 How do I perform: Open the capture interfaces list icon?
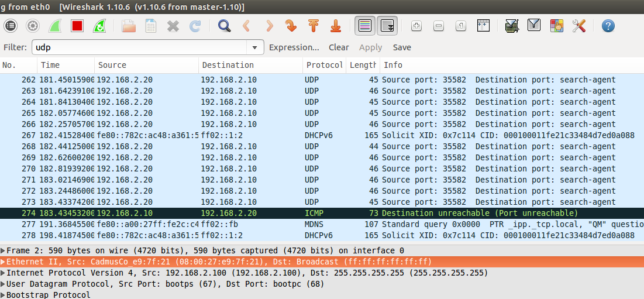[11, 26]
